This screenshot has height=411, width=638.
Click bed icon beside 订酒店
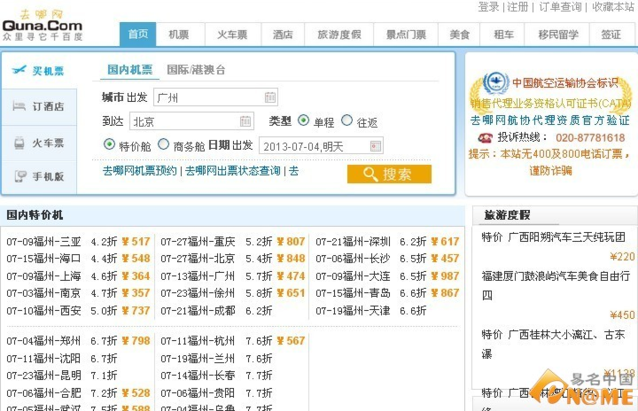point(19,106)
